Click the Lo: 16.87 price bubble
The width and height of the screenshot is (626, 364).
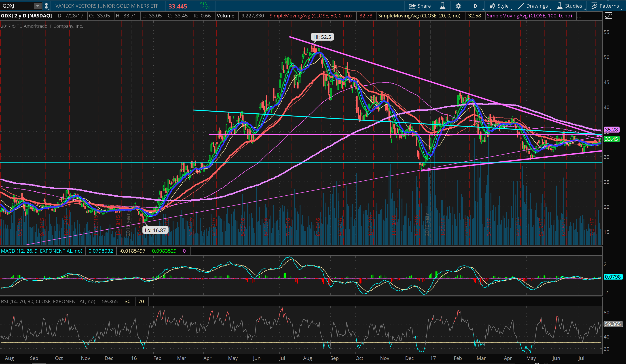point(155,230)
